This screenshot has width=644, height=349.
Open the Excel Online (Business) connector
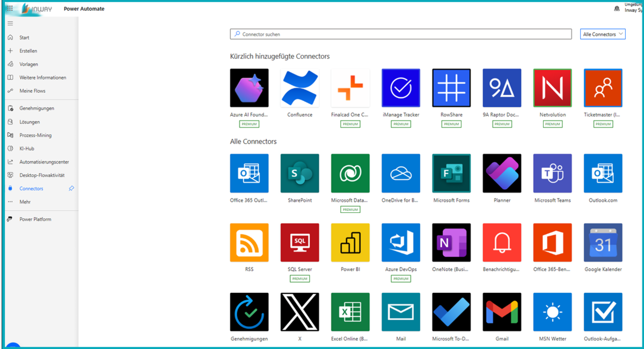point(350,312)
